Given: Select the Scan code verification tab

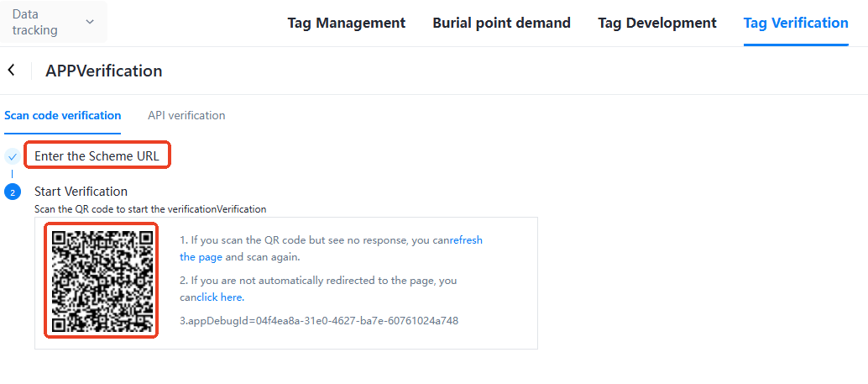Looking at the screenshot, I should [x=62, y=115].
